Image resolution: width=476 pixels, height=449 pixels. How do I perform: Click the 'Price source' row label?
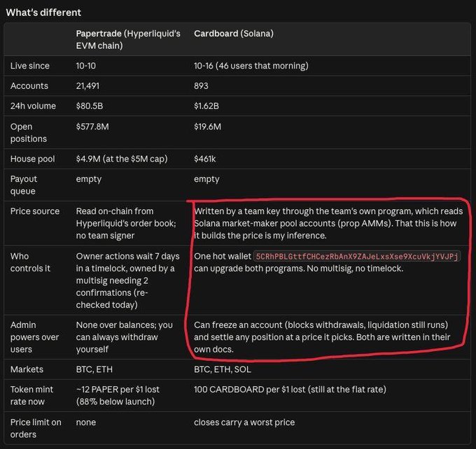click(35, 211)
